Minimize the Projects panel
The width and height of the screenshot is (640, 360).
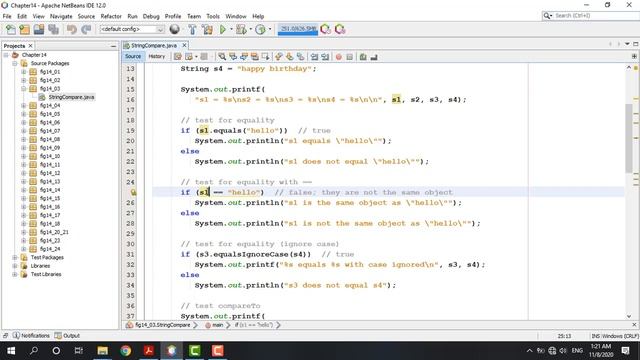pos(113,46)
